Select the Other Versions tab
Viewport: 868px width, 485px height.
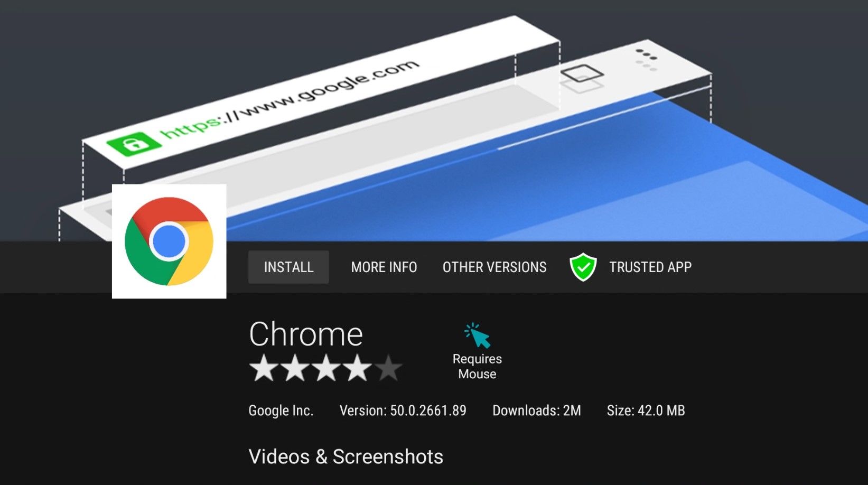tap(494, 267)
